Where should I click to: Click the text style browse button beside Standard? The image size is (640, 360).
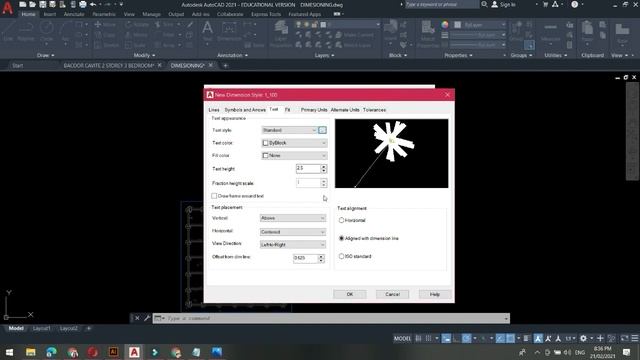322,130
